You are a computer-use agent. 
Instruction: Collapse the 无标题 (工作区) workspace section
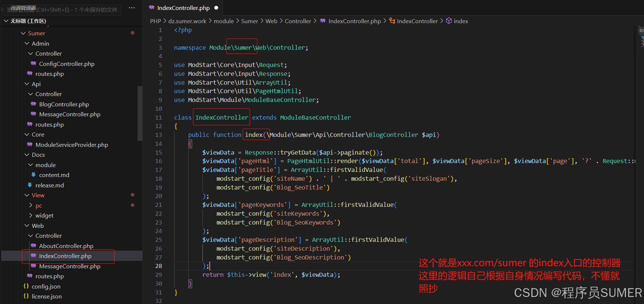pos(6,21)
